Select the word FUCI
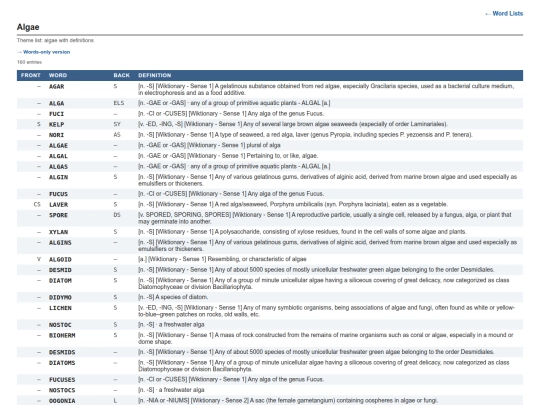This screenshot has width=540, height=405. (x=56, y=114)
